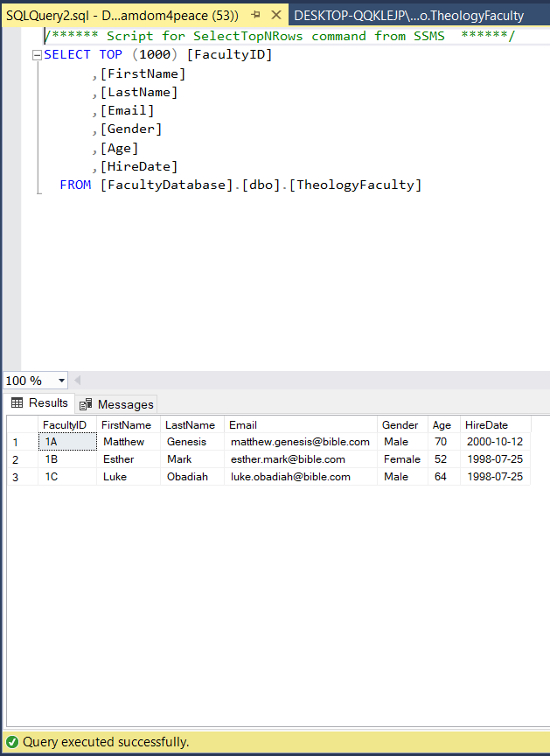Pin the SQLQuery2.sql document tab

click(x=255, y=15)
